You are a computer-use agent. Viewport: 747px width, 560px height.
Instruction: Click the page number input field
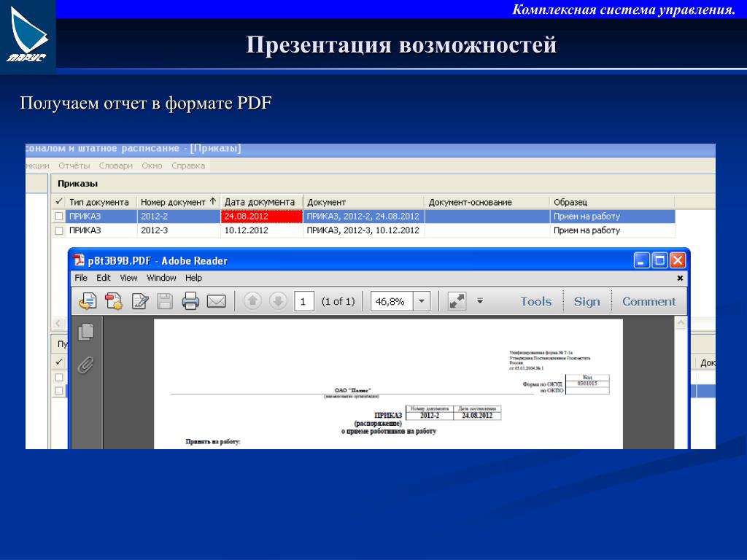304,301
